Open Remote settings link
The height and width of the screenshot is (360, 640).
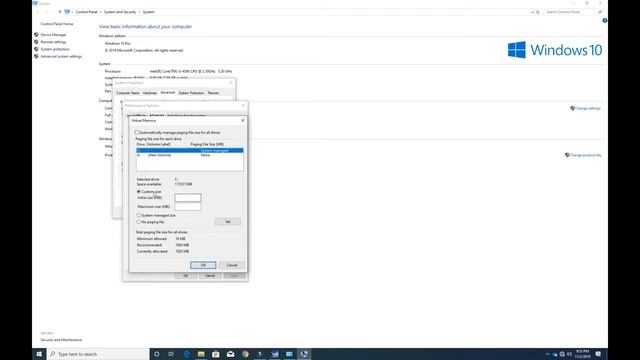tap(53, 42)
